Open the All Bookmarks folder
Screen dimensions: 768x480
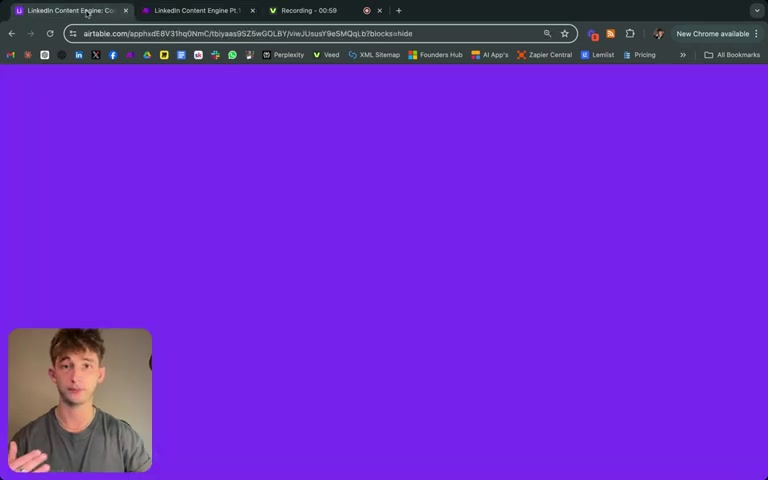point(732,55)
